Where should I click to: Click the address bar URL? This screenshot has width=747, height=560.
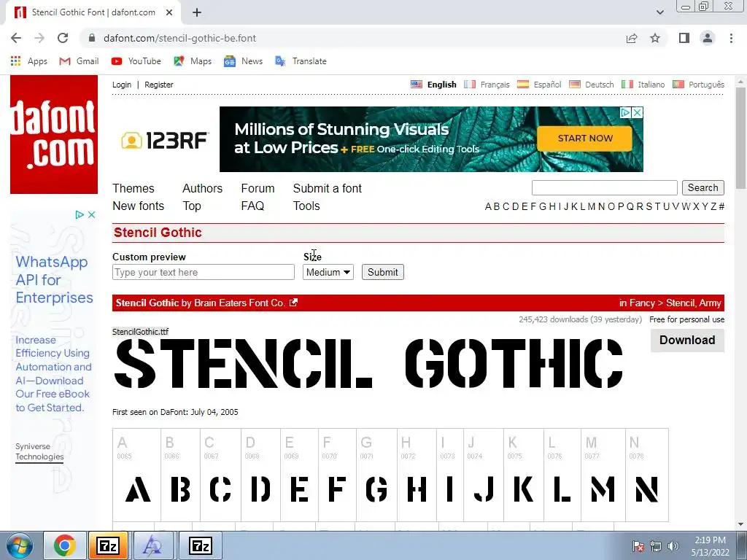click(179, 38)
